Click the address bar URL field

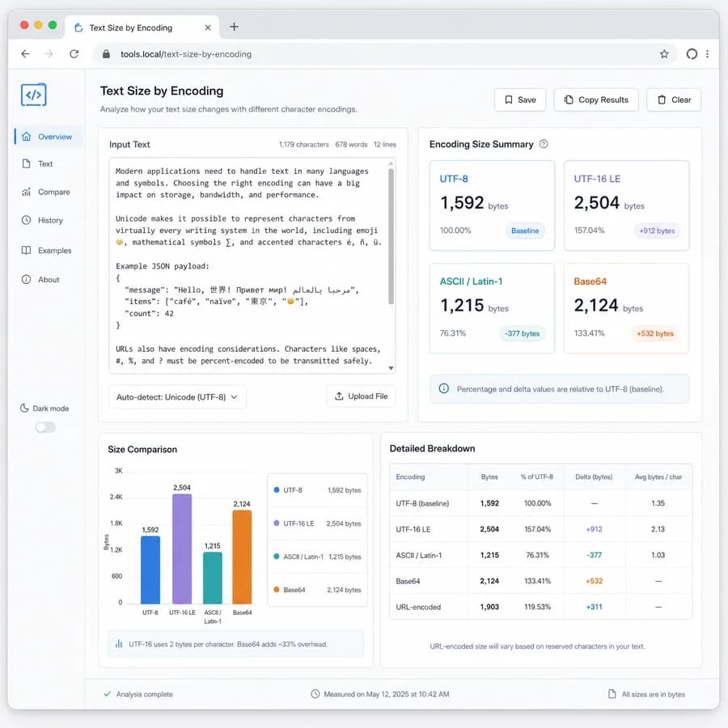(x=385, y=54)
